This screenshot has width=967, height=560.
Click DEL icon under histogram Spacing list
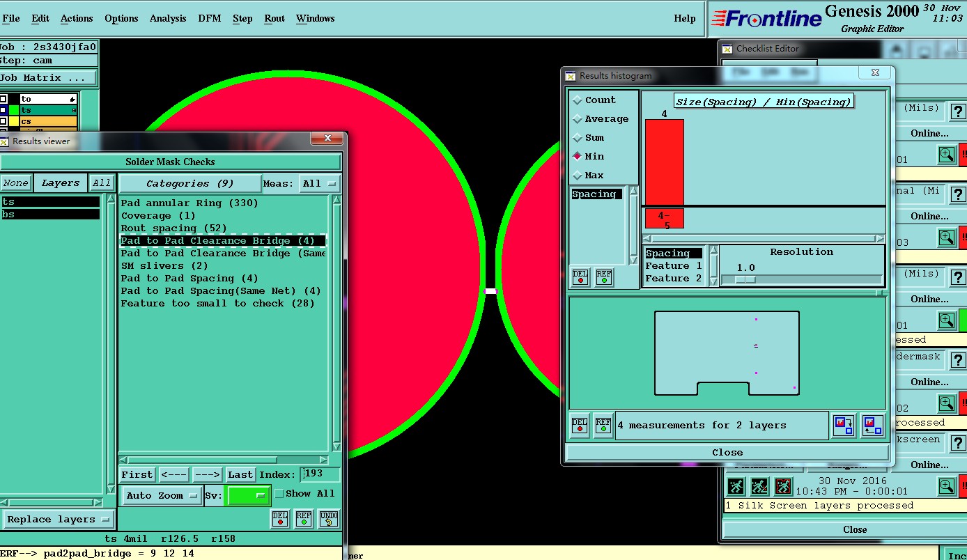click(x=580, y=277)
